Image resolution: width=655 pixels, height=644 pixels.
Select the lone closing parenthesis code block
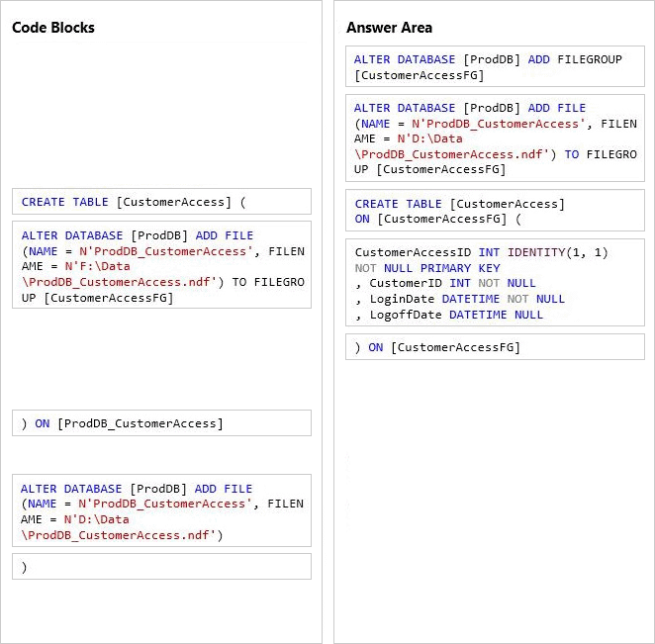tap(161, 567)
